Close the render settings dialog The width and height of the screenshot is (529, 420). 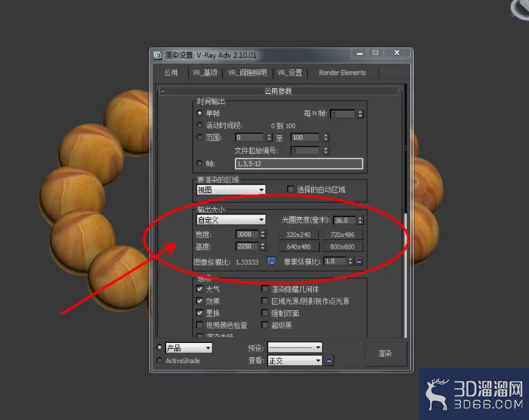tap(397, 53)
